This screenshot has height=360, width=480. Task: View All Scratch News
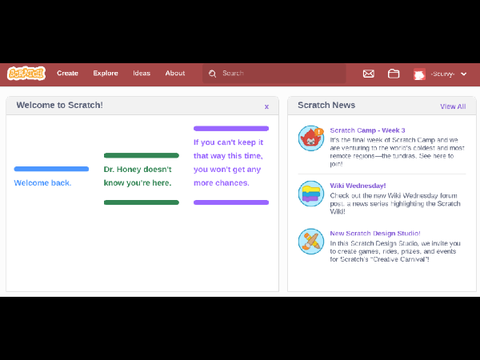[453, 106]
